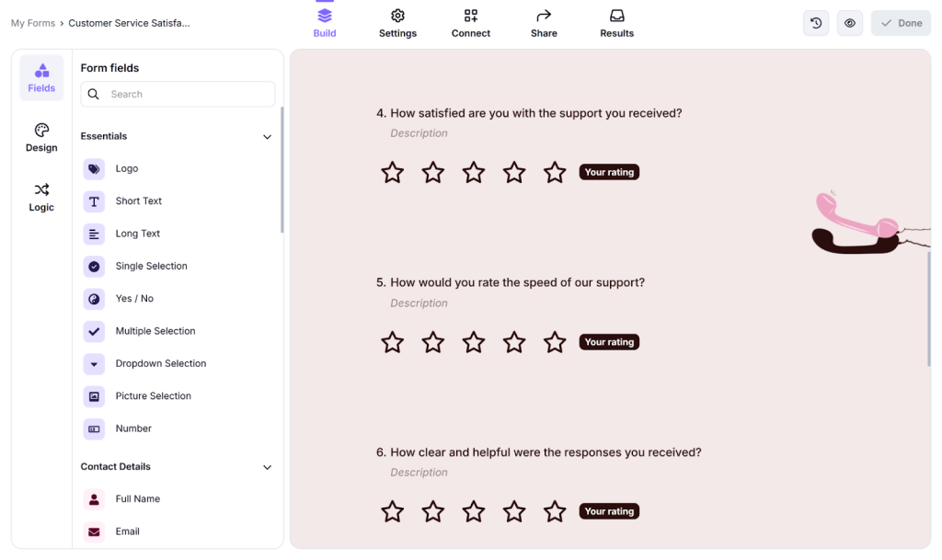Select the Build icon in the top bar

tap(324, 16)
